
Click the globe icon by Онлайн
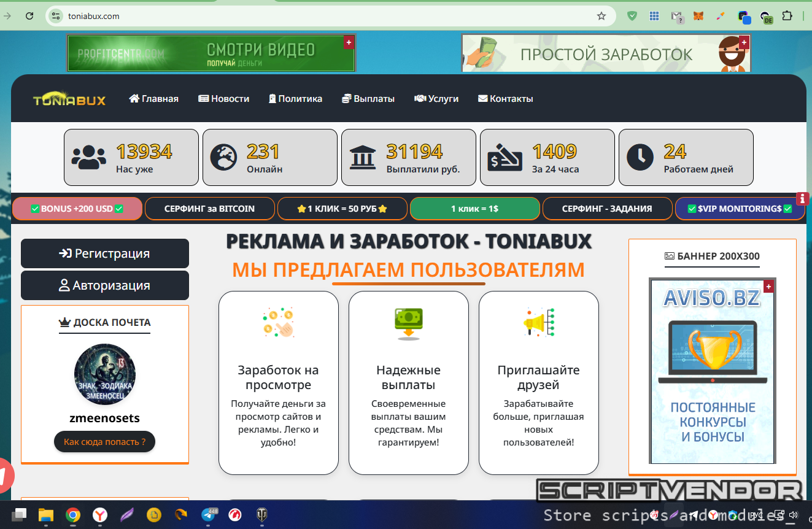pyautogui.click(x=223, y=158)
